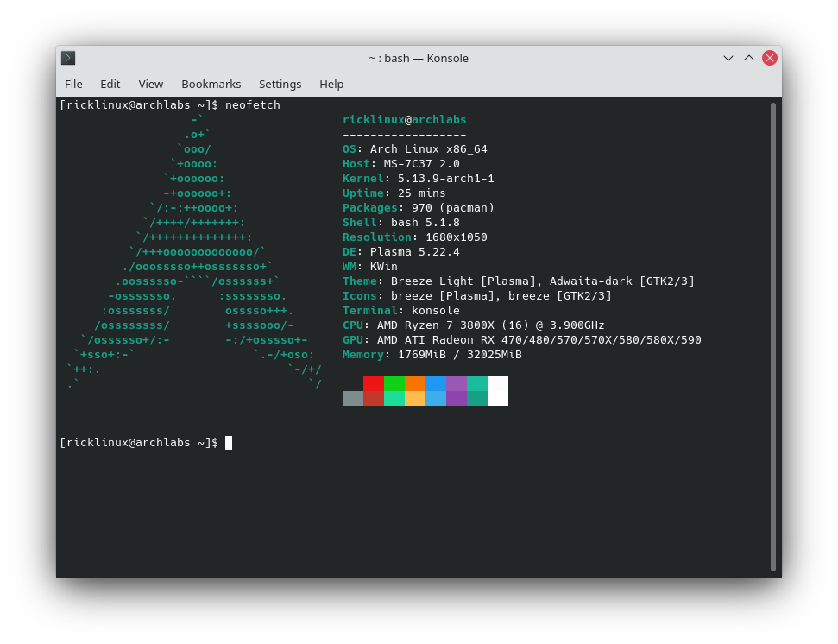Click the blue swatch in the neofetch palette
The height and width of the screenshot is (644, 838).
pos(436,384)
